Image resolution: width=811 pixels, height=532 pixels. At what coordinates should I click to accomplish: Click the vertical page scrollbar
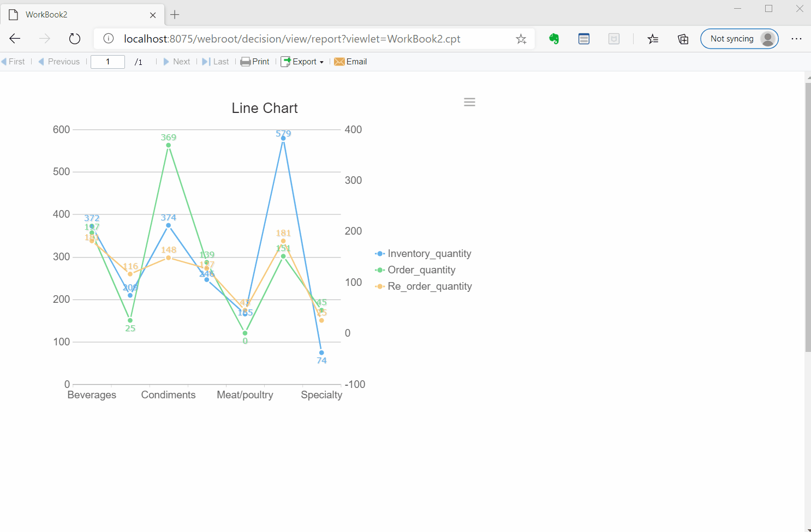[x=808, y=218]
